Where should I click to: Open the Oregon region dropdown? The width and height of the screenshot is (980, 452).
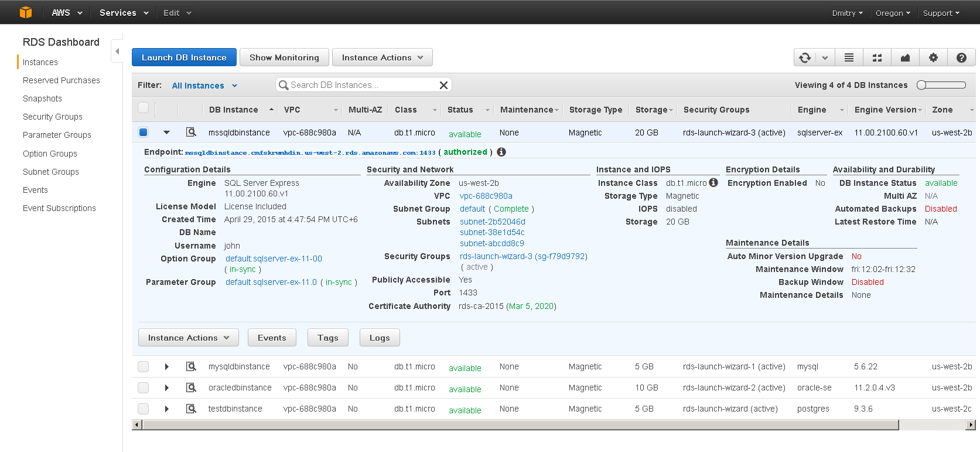point(893,13)
